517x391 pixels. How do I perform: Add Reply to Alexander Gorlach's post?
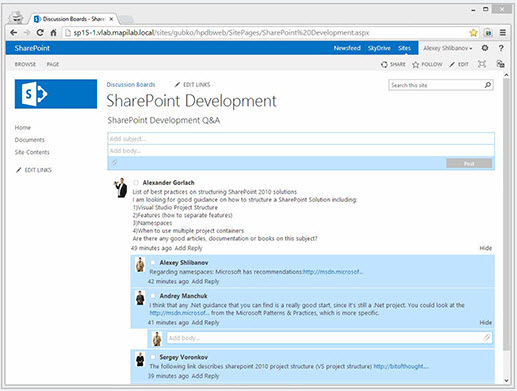click(188, 248)
